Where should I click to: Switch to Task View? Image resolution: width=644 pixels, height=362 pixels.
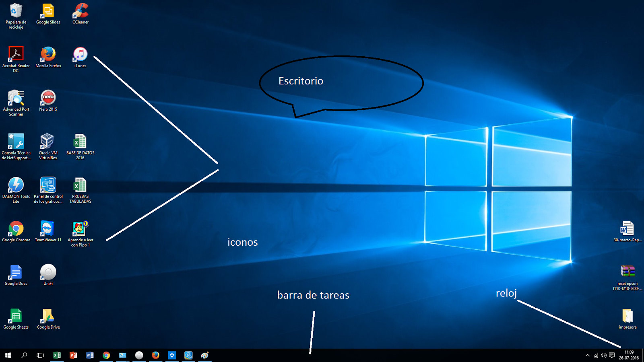tap(40, 356)
